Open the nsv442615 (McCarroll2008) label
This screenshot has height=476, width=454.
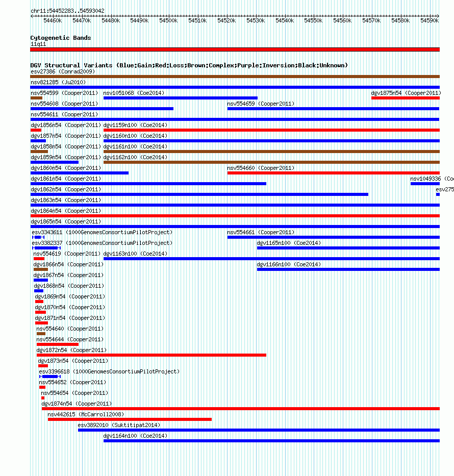86,414
